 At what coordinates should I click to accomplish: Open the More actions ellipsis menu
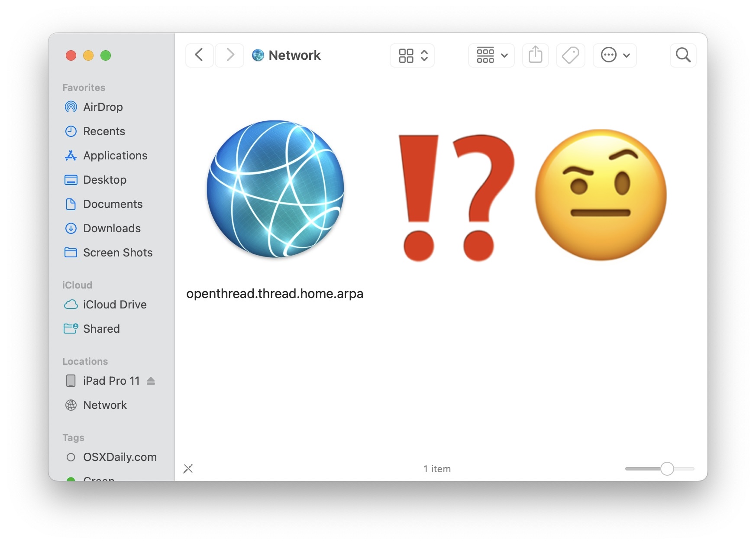pos(614,55)
